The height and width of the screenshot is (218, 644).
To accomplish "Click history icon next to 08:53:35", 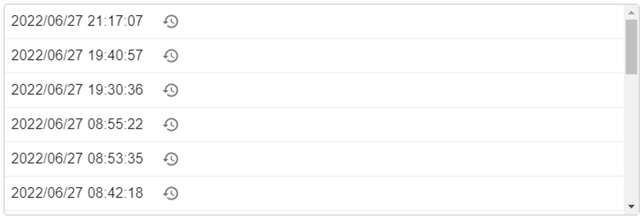I will (x=170, y=159).
